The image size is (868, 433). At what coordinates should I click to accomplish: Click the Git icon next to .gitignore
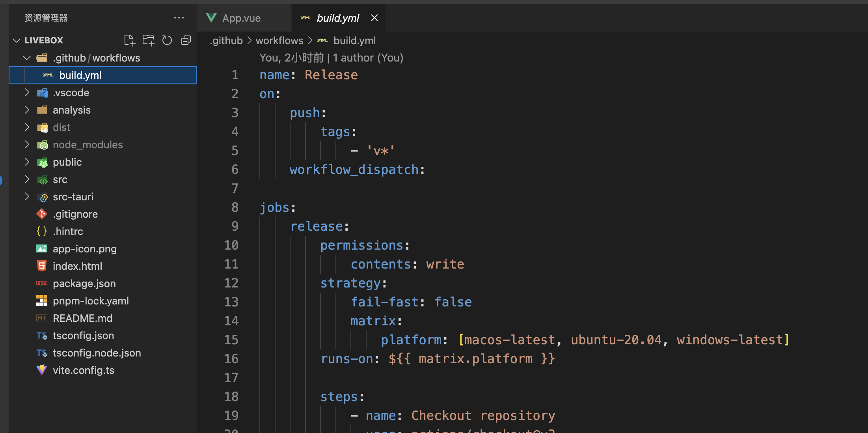pos(42,214)
